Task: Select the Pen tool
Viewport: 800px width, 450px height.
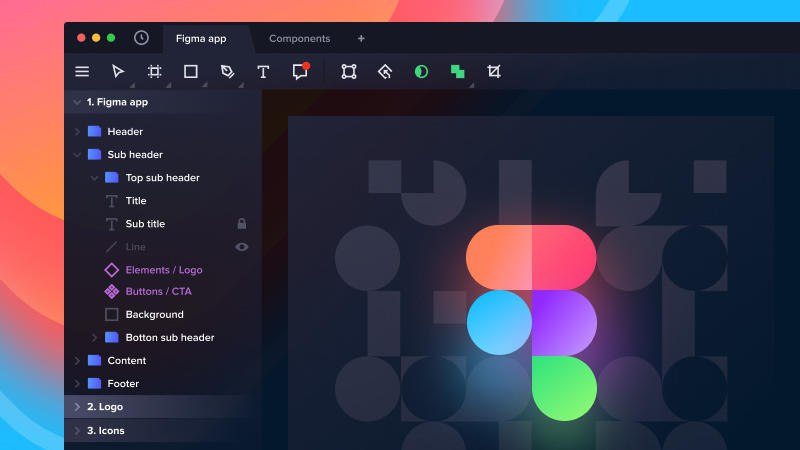Action: [227, 71]
